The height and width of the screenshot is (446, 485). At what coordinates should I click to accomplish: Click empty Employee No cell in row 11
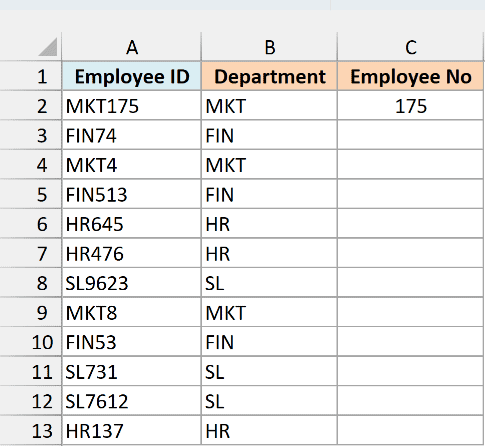point(411,371)
